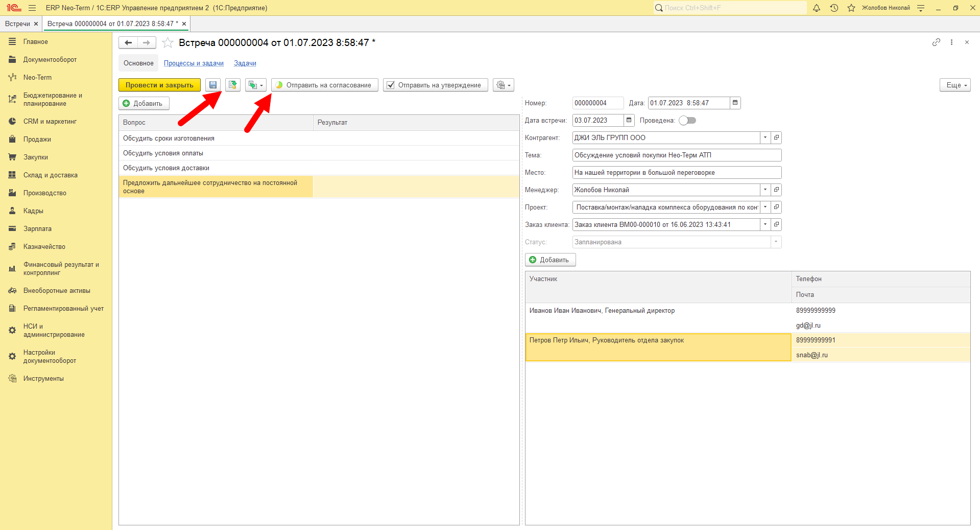The width and height of the screenshot is (980, 530).
Task: Expand the Заказ клиента dropdown list
Action: [x=765, y=224]
